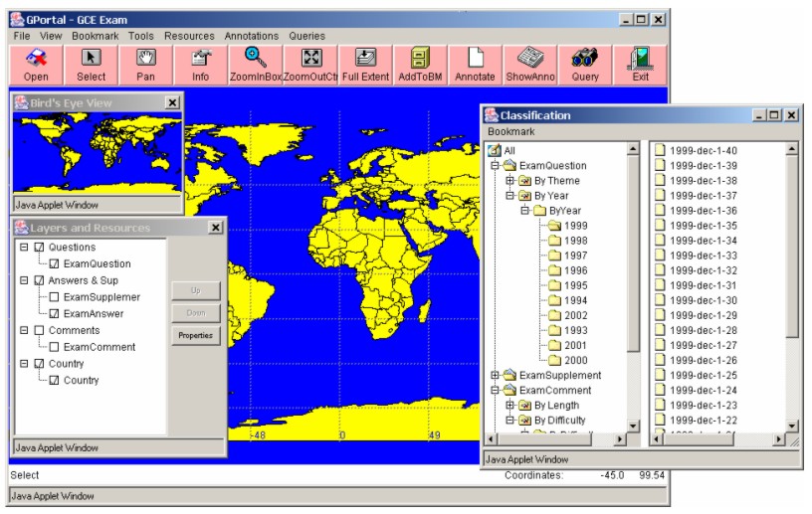Close the Bird's Eye View window

tap(172, 102)
